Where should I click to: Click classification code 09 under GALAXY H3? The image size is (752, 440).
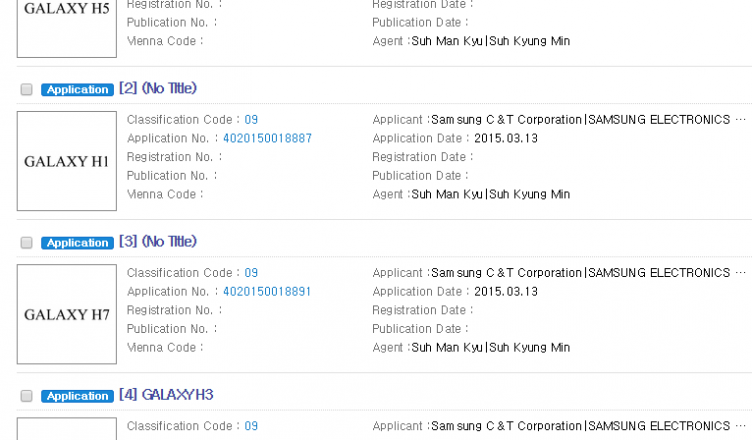[x=251, y=426]
